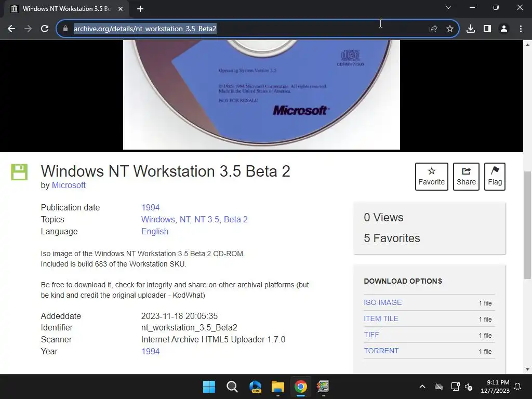Screen dimensions: 532x399
Task: Share this page from address bar
Action: click(433, 29)
